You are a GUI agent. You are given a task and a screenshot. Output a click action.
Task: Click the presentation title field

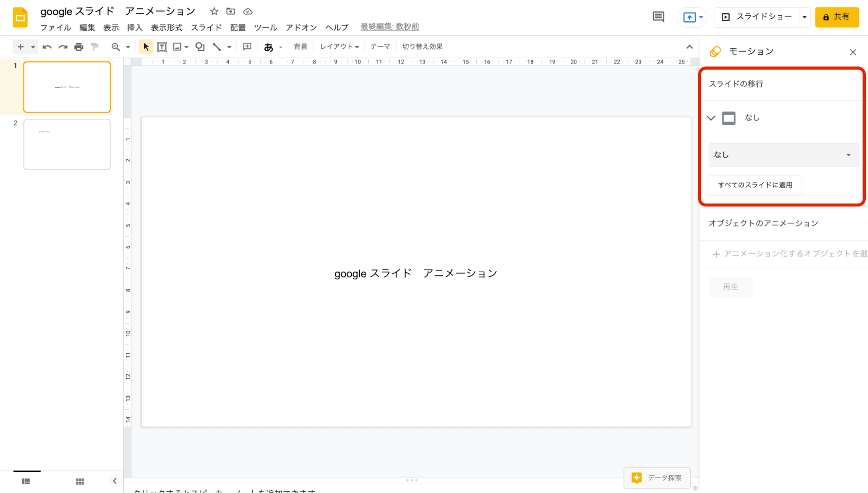[x=118, y=11]
